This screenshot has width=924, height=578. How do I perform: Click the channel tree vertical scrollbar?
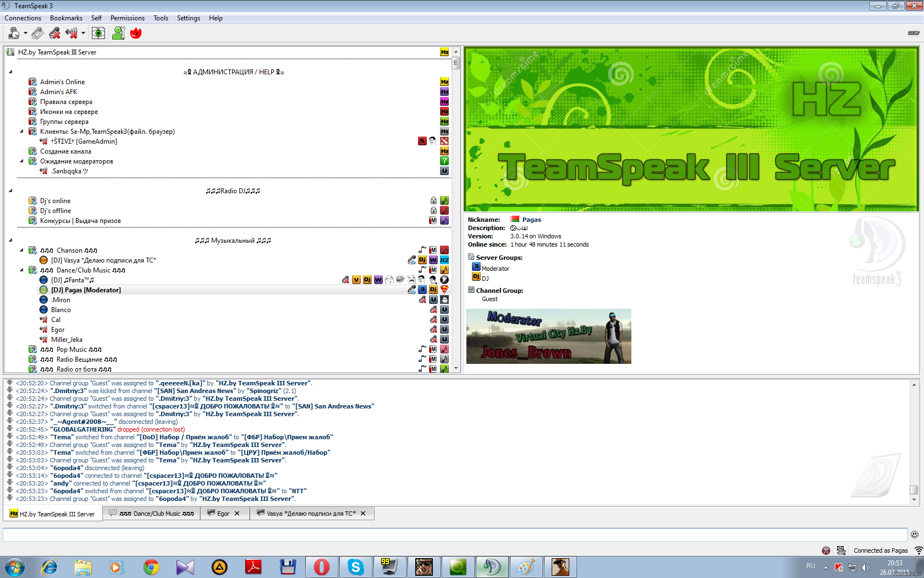pos(455,209)
